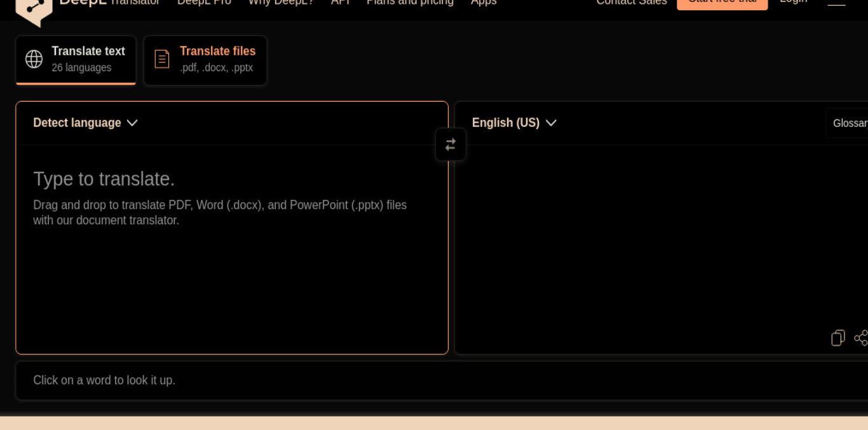Switch to the Translate text tab
The width and height of the screenshot is (868, 430).
(76, 60)
